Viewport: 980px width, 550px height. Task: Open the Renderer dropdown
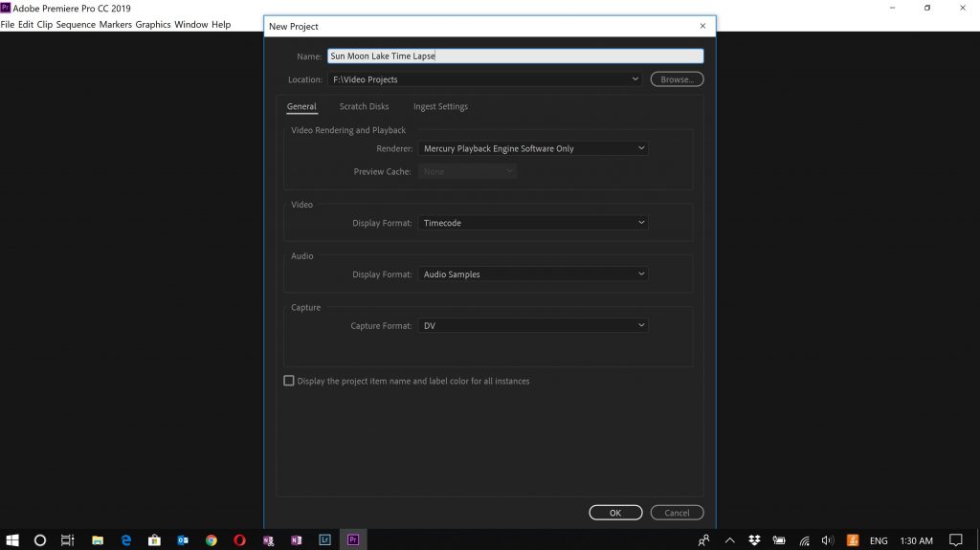(x=533, y=148)
